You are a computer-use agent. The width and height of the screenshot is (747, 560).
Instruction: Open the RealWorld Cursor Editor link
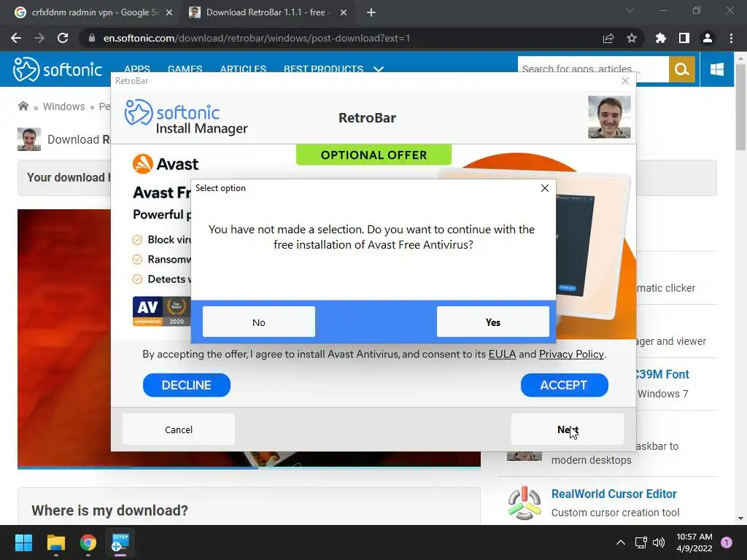pyautogui.click(x=614, y=494)
